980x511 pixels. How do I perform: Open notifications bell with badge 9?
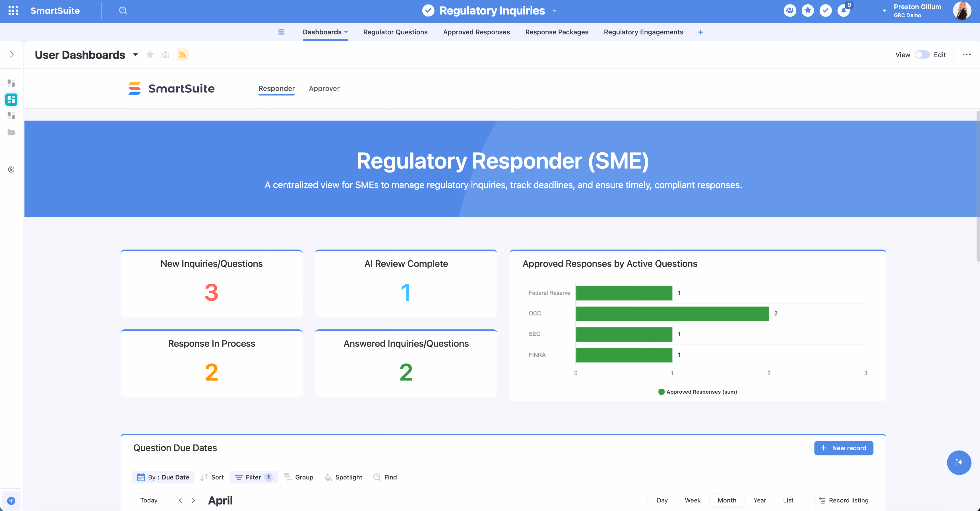point(844,11)
